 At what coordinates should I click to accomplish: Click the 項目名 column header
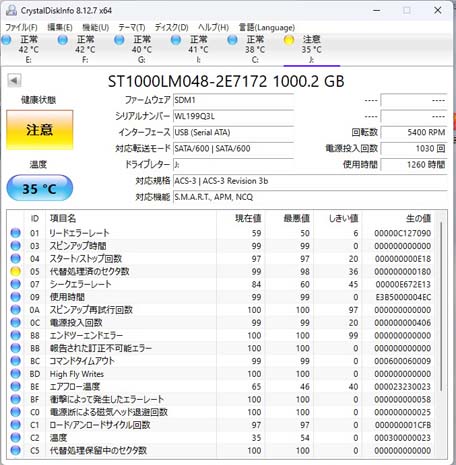click(63, 218)
